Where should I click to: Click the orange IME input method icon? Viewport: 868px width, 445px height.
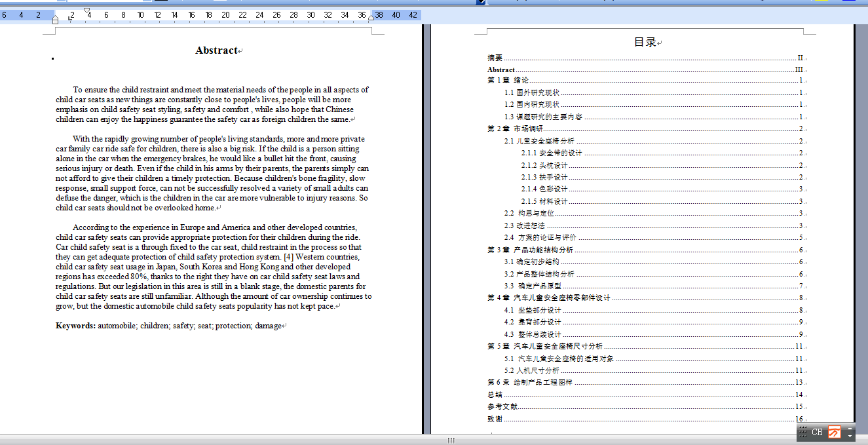834,433
